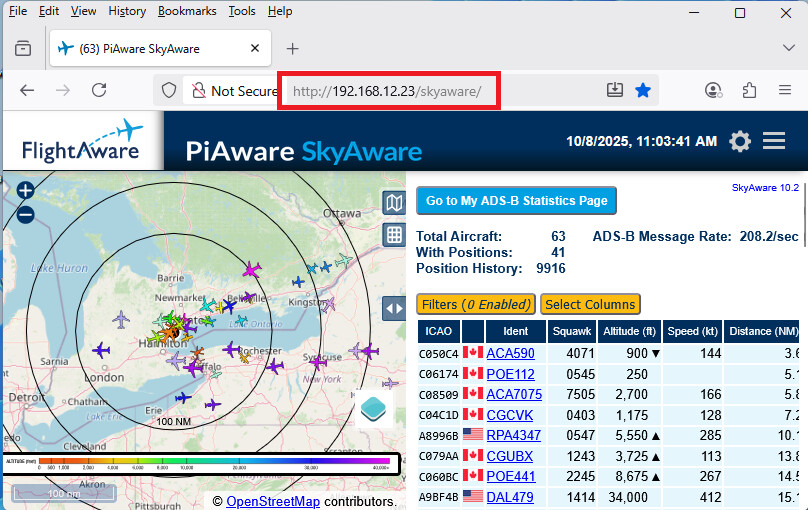Click the SkyAware 10.2 version link
This screenshot has width=808, height=510.
pos(765,188)
